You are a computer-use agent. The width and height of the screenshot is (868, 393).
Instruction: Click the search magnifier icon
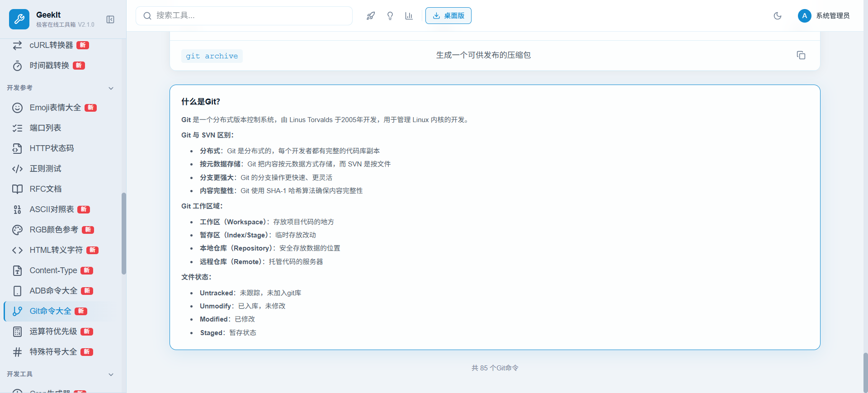147,16
